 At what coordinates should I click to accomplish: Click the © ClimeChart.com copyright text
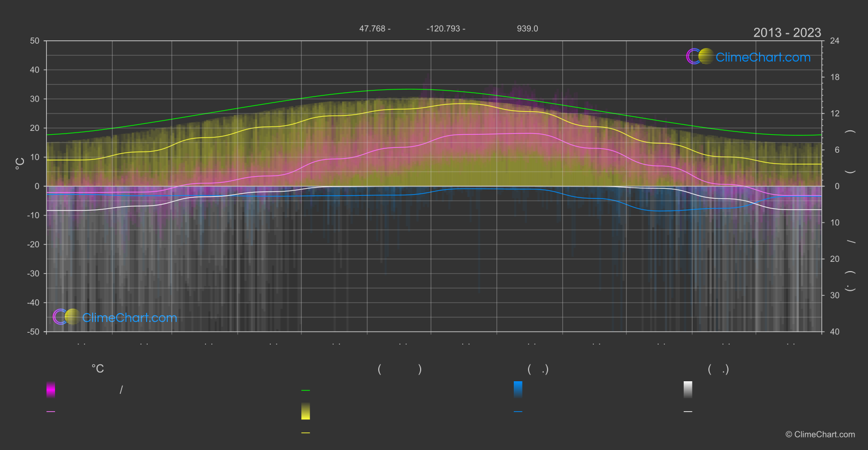820,434
